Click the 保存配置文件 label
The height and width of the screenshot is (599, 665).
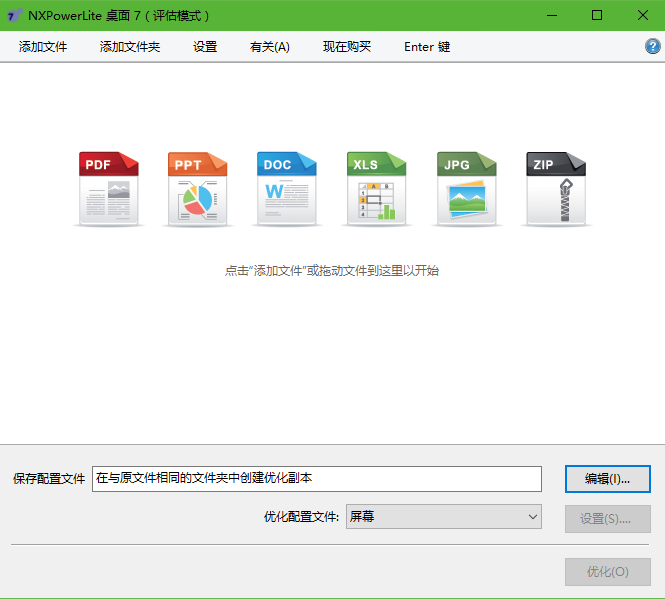pyautogui.click(x=49, y=479)
